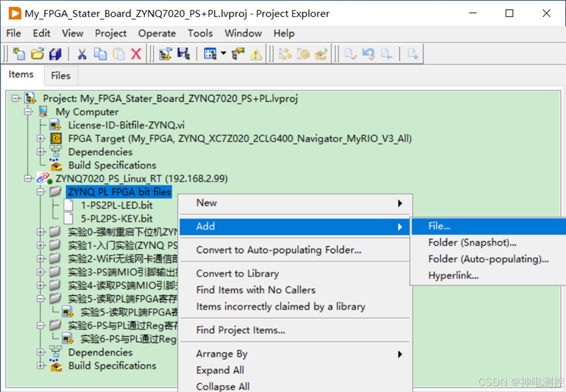The image size is (566, 392).
Task: Click the Filter Project View icon
Action: point(210,54)
